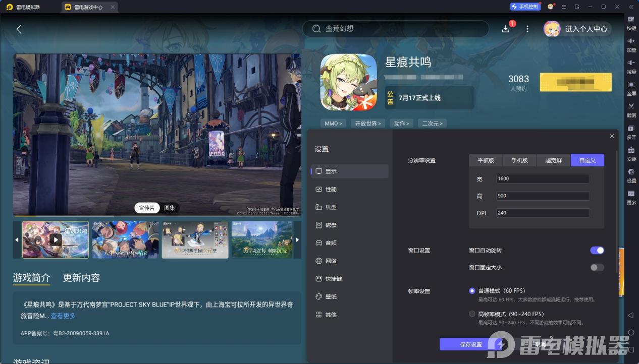Click 查看更多 link in game description
The image size is (639, 364).
(63, 316)
